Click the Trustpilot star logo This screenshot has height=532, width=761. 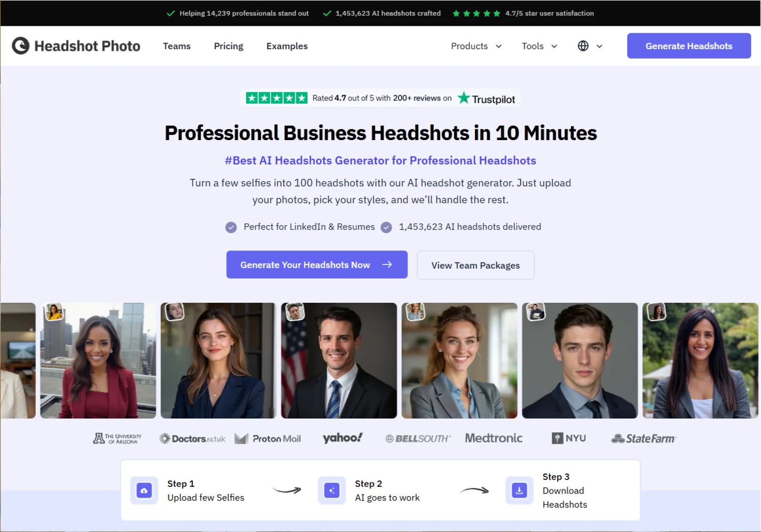click(464, 98)
